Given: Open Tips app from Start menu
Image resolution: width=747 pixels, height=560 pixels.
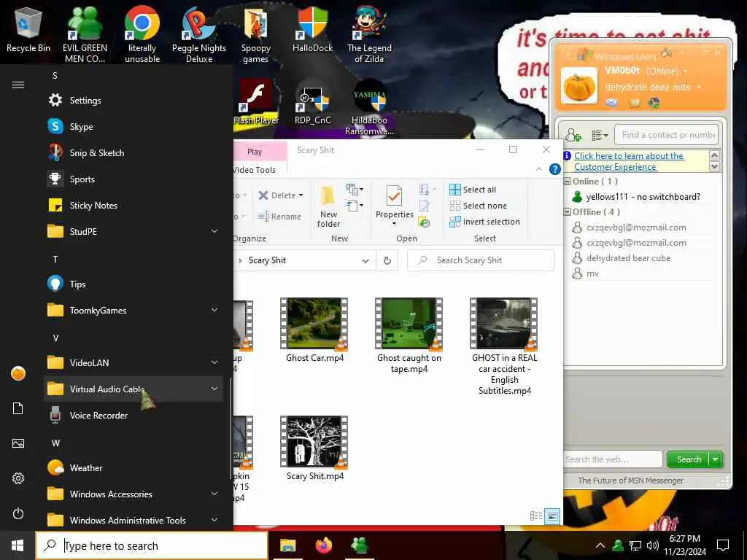Looking at the screenshot, I should pyautogui.click(x=133, y=284).
